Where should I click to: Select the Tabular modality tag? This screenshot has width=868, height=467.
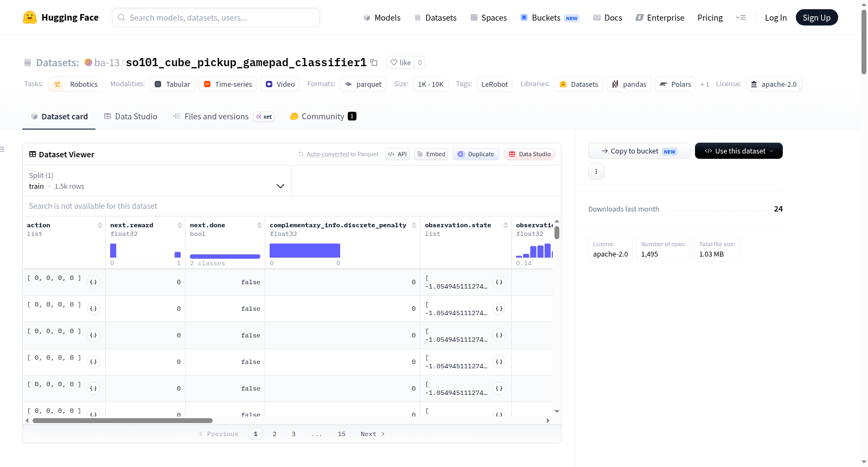173,84
